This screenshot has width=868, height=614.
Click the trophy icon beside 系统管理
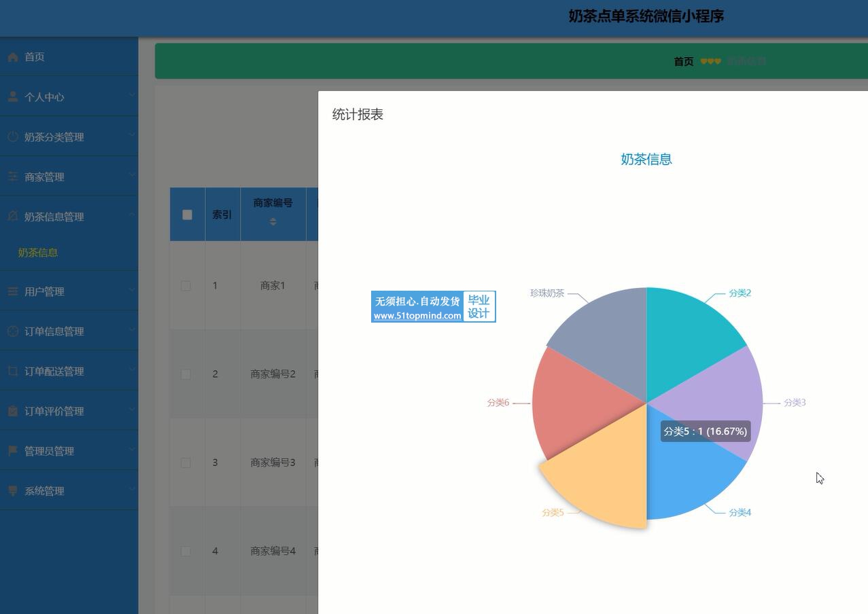[13, 490]
